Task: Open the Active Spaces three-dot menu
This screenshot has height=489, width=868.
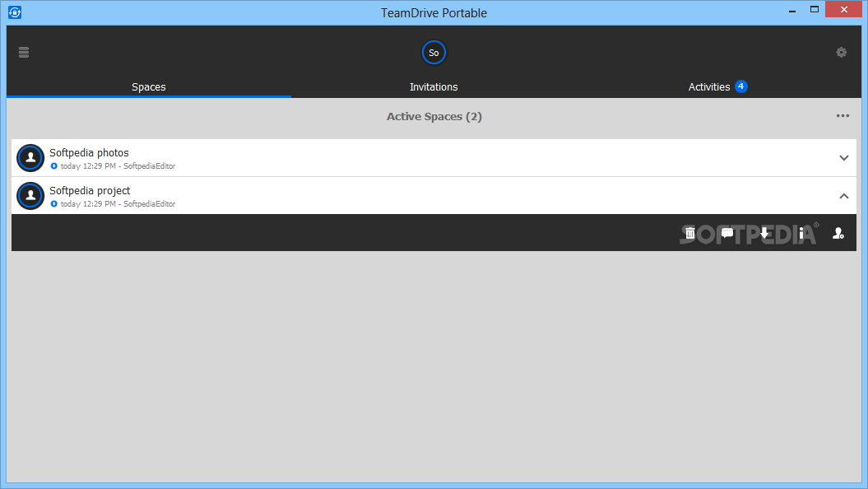Action: coord(842,116)
